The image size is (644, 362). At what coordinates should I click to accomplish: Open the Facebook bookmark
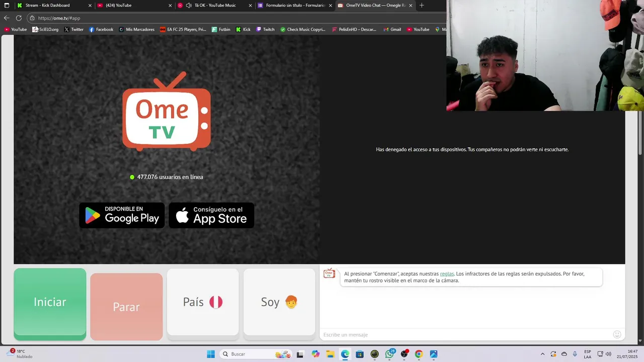(x=101, y=29)
